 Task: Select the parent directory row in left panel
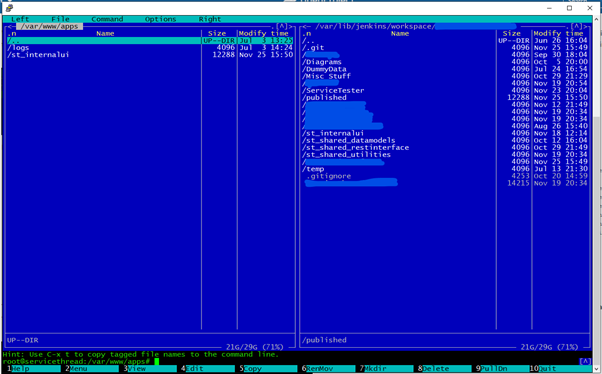point(150,41)
